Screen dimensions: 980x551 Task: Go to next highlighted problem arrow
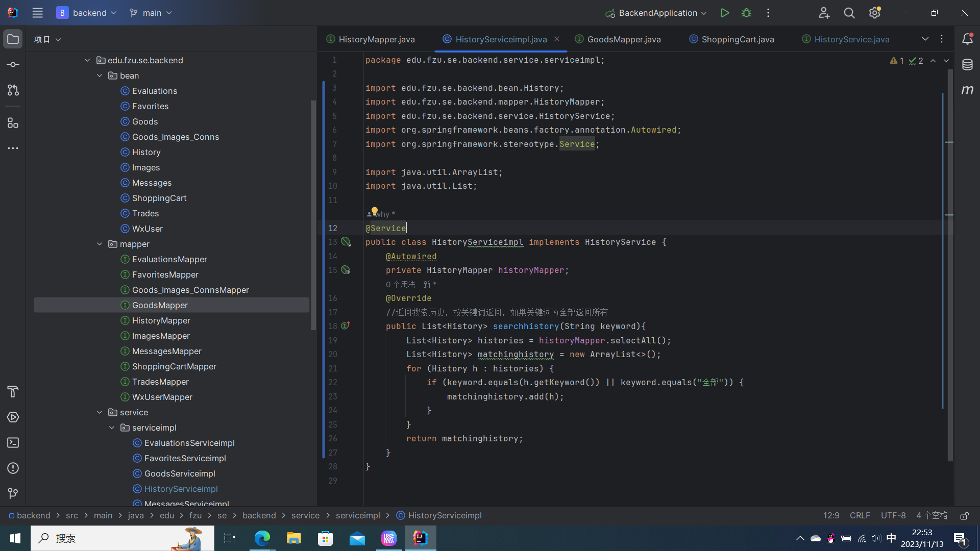(946, 61)
